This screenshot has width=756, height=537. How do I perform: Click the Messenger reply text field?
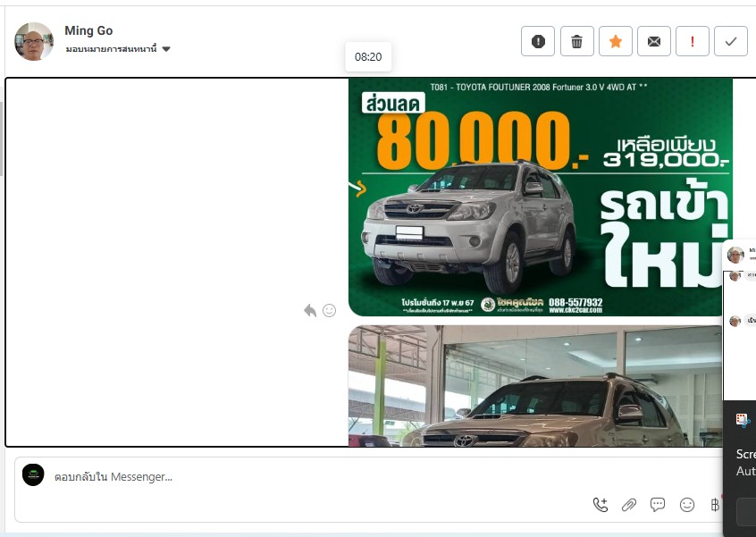pos(357,477)
